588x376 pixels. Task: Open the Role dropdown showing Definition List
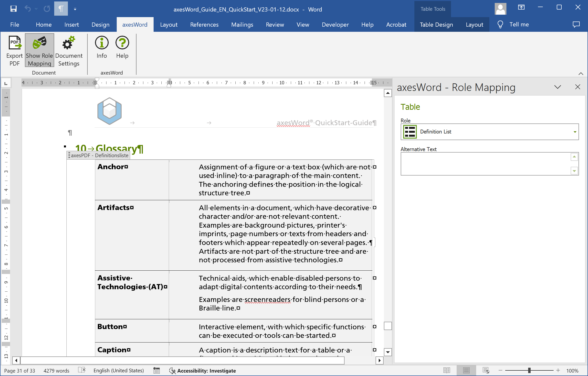(490, 132)
